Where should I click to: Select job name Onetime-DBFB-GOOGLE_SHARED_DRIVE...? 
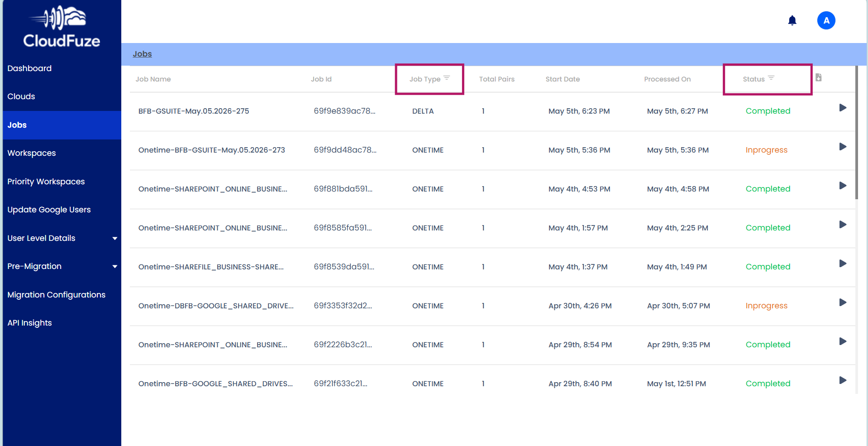pos(216,306)
